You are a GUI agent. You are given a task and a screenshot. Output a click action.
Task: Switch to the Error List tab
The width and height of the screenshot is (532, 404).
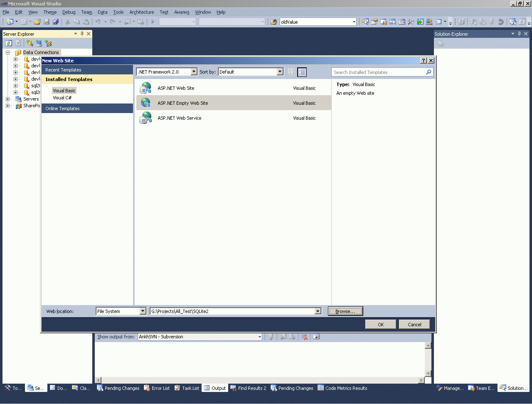point(157,388)
